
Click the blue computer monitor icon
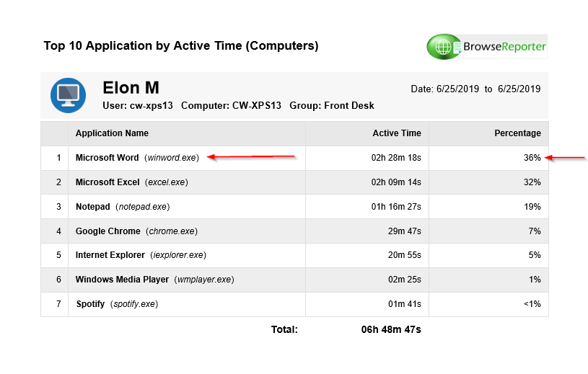coord(69,94)
